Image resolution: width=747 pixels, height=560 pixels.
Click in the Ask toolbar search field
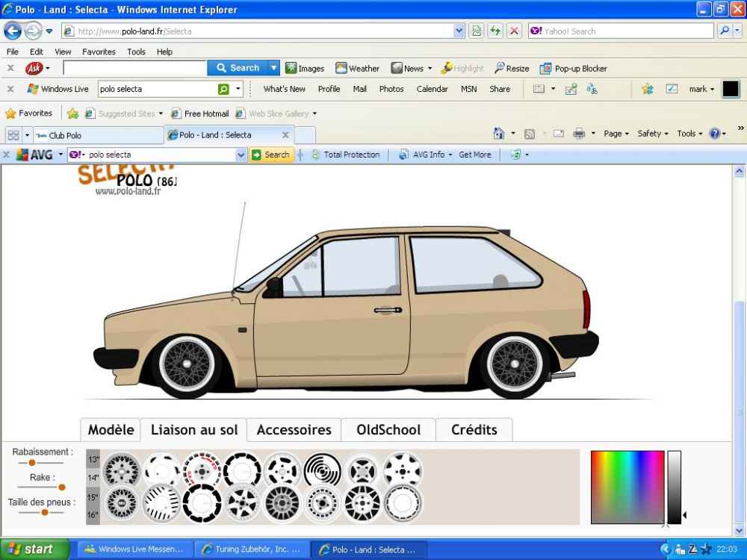pos(134,68)
